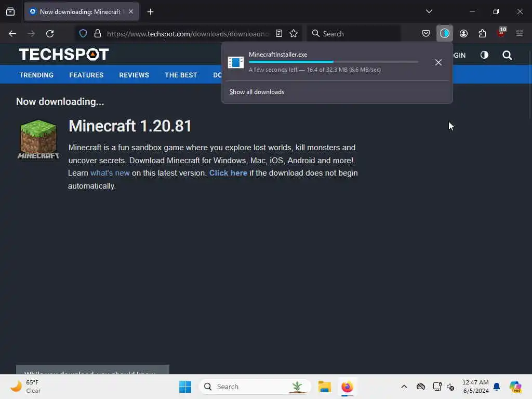This screenshot has width=532, height=399.
Task: Open the network display tray icon
Action: tap(437, 387)
